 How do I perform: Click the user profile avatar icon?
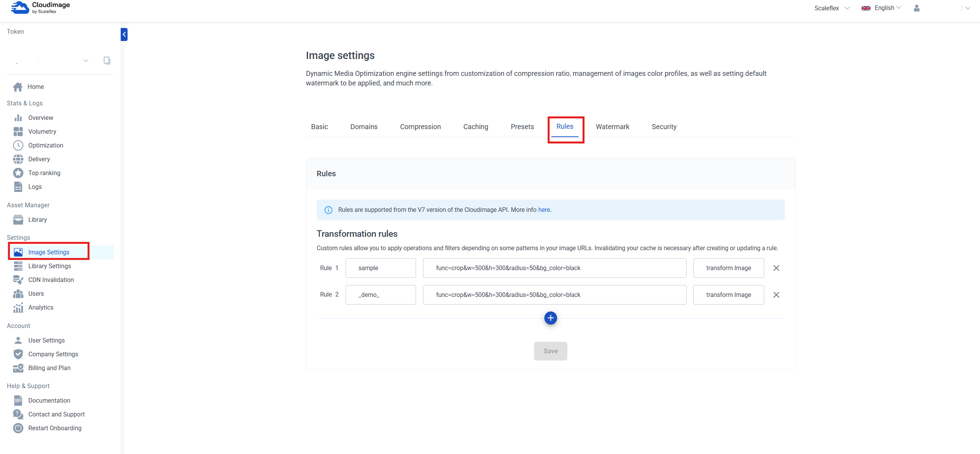pyautogui.click(x=916, y=8)
